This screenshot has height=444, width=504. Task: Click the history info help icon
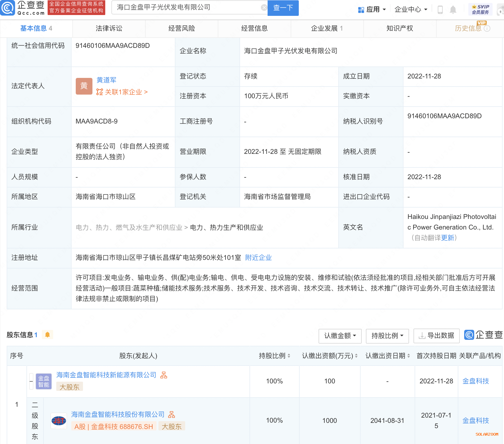(487, 28)
